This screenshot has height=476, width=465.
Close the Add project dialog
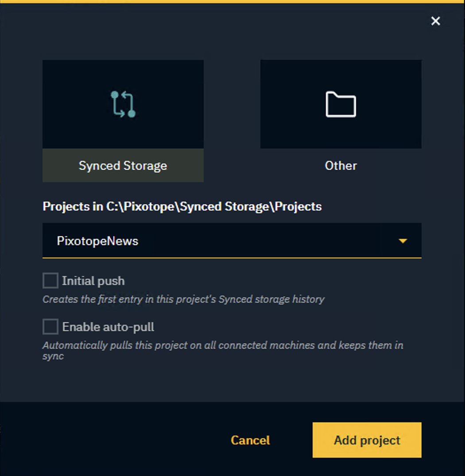click(435, 21)
